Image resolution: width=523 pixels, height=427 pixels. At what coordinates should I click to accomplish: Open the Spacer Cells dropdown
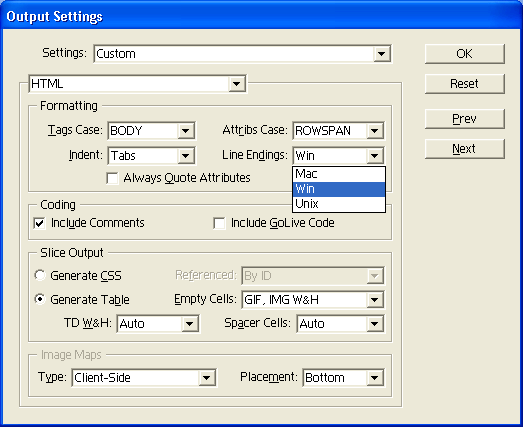click(x=341, y=324)
